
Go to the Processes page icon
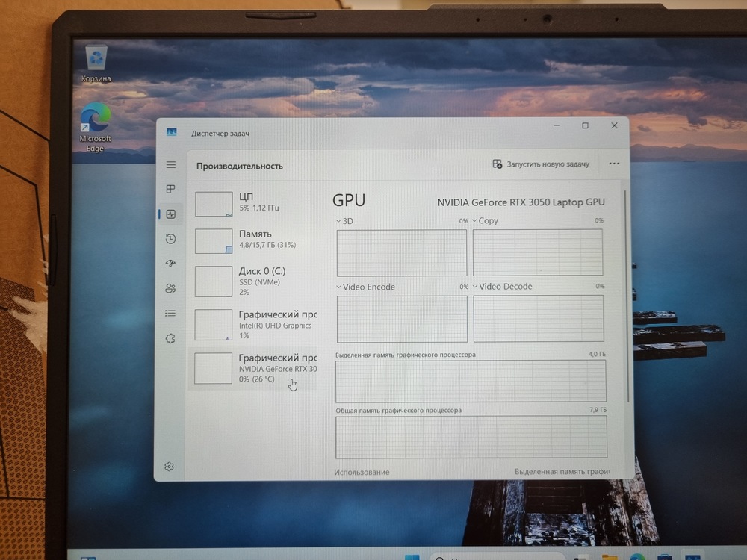pos(170,189)
